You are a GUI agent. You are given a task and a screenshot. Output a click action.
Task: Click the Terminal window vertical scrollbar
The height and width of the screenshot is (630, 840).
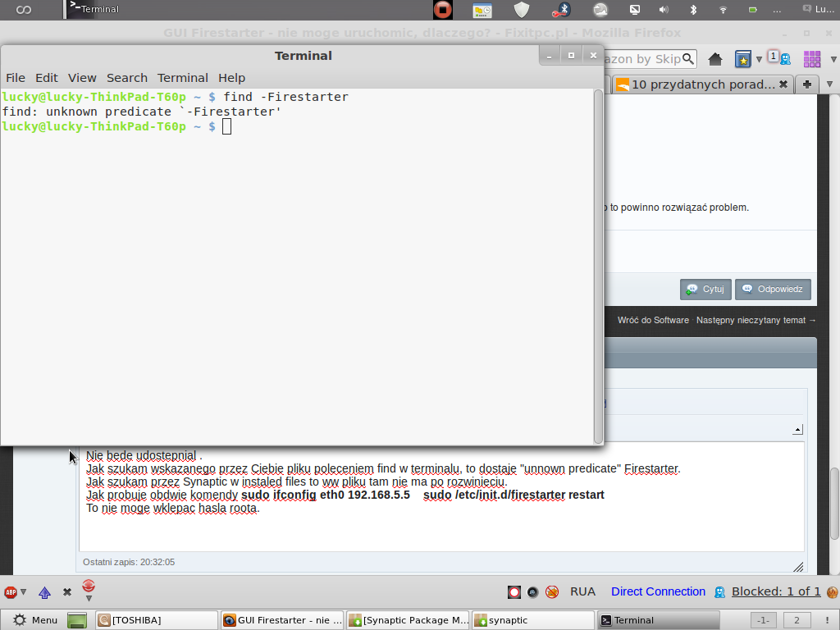598,267
